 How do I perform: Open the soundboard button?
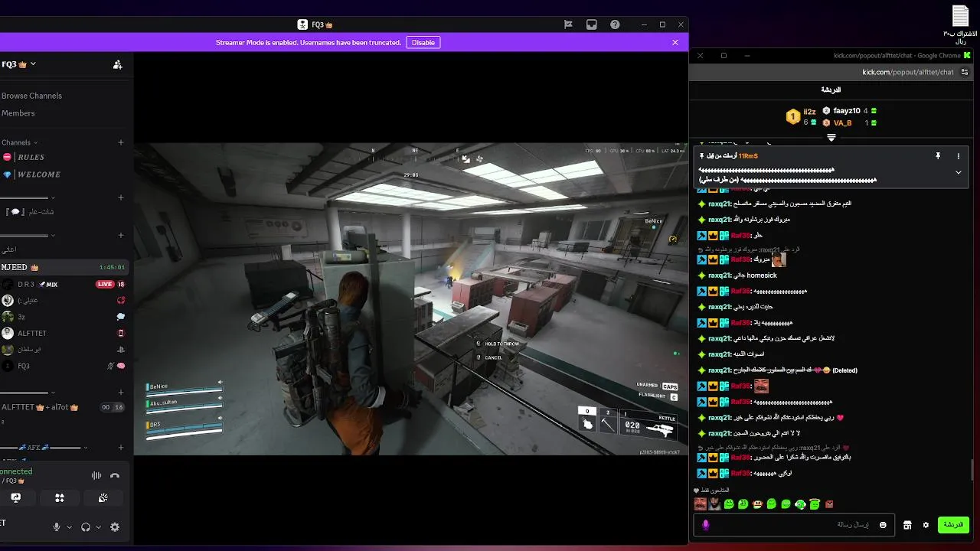[103, 497]
